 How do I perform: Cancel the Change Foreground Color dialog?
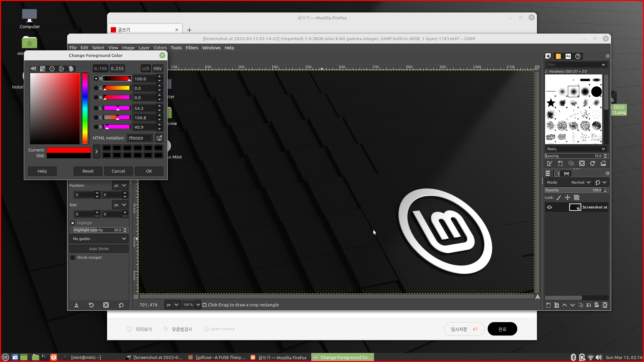[118, 171]
